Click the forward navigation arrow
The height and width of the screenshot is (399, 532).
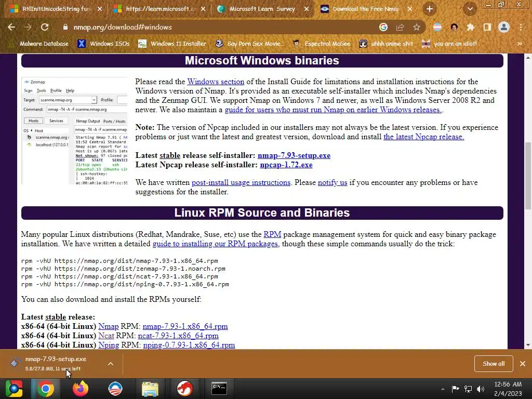(28, 27)
